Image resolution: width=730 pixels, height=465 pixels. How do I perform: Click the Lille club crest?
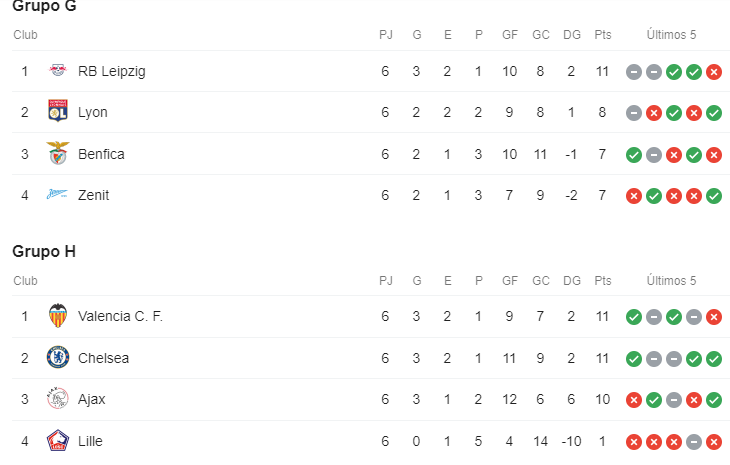pos(57,441)
